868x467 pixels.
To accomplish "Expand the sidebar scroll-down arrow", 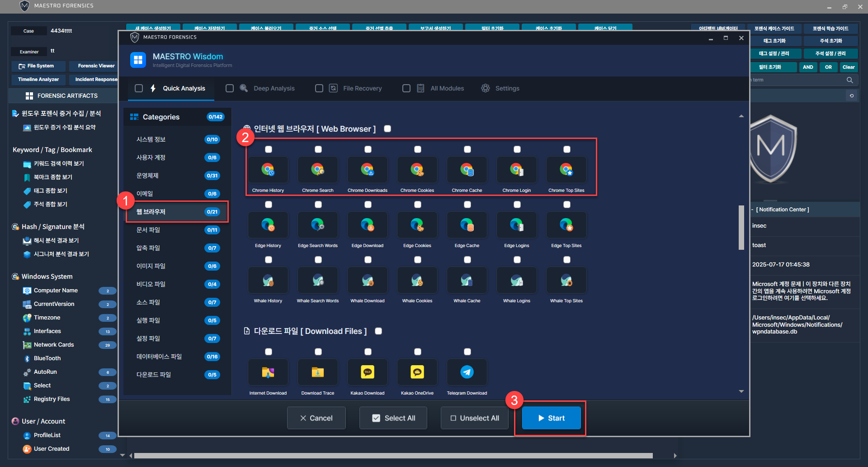I will point(123,455).
